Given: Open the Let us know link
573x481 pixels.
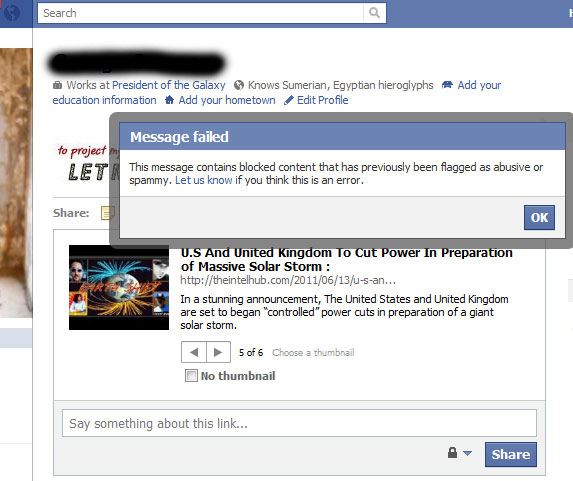Looking at the screenshot, I should (x=204, y=180).
